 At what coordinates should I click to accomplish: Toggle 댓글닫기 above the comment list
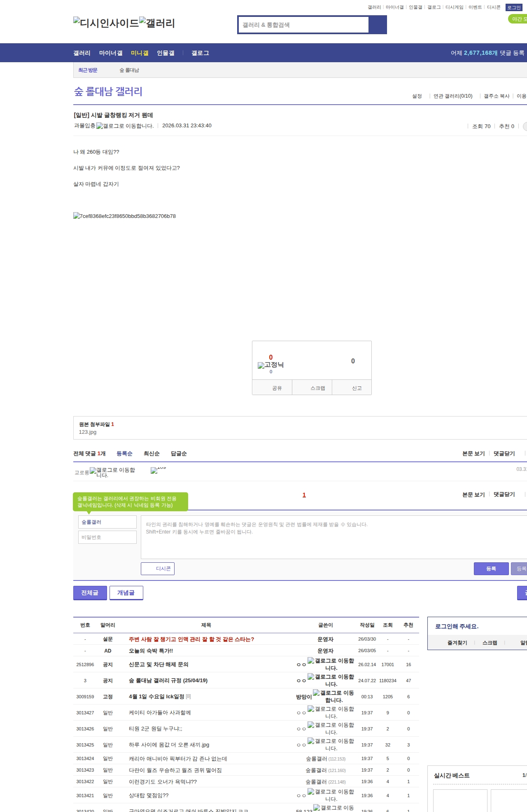pyautogui.click(x=504, y=454)
